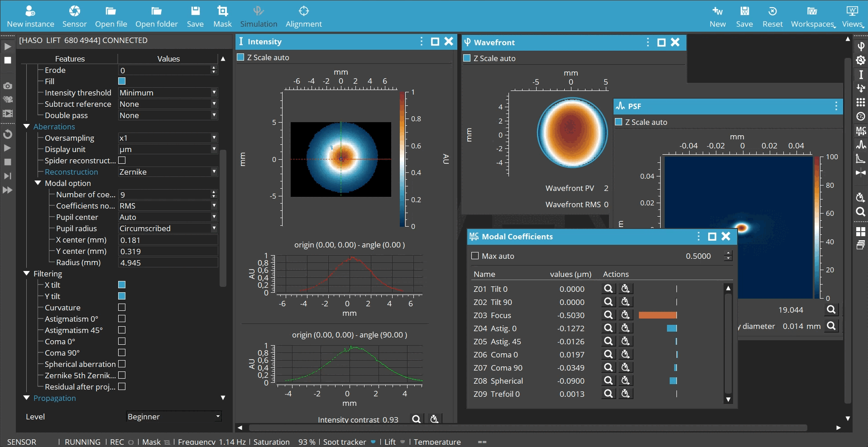Open the Display unit dropdown
868x447 pixels.
coord(168,149)
